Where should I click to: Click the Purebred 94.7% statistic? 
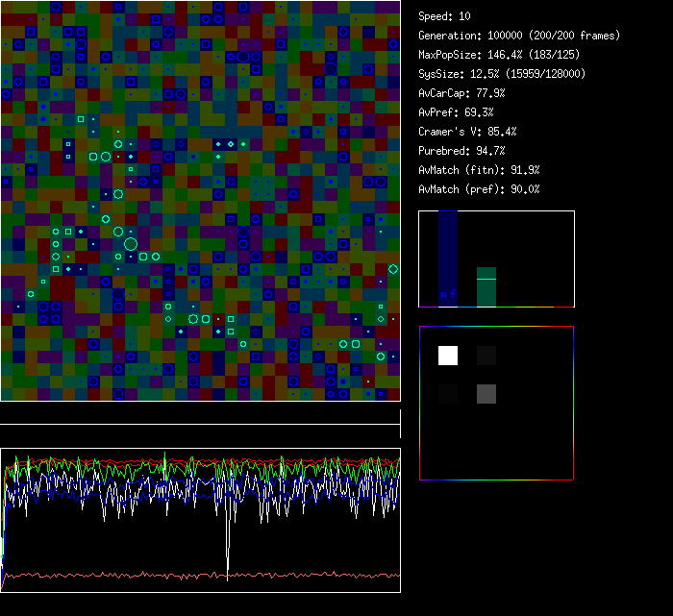coord(461,151)
